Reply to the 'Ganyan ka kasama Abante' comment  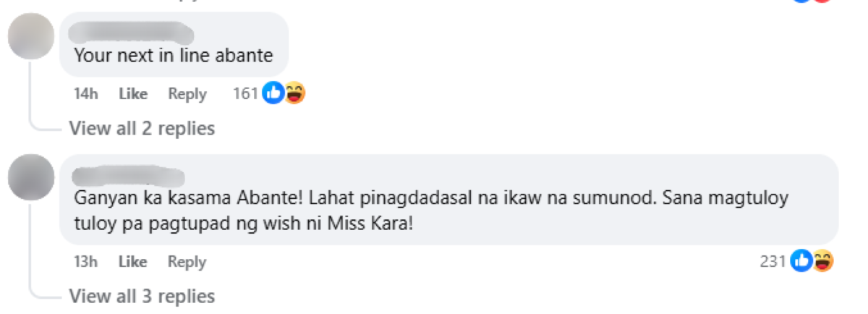point(187,261)
